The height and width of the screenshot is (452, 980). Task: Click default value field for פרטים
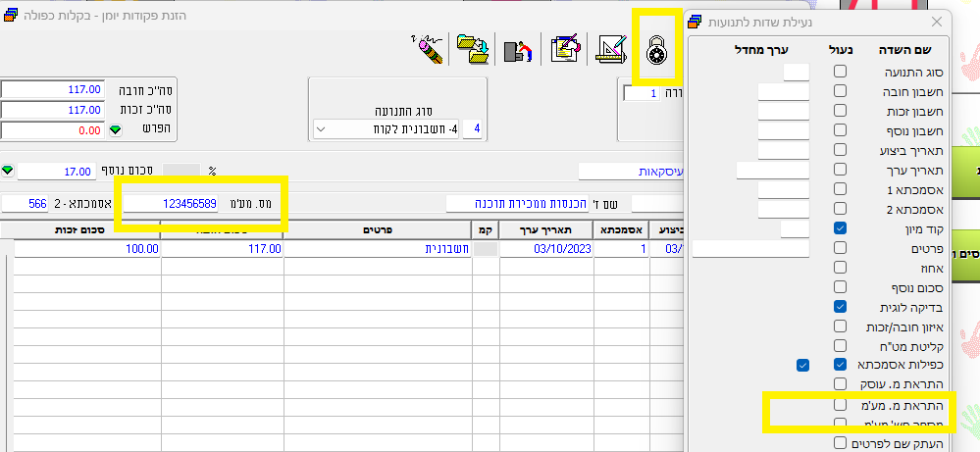tap(749, 248)
